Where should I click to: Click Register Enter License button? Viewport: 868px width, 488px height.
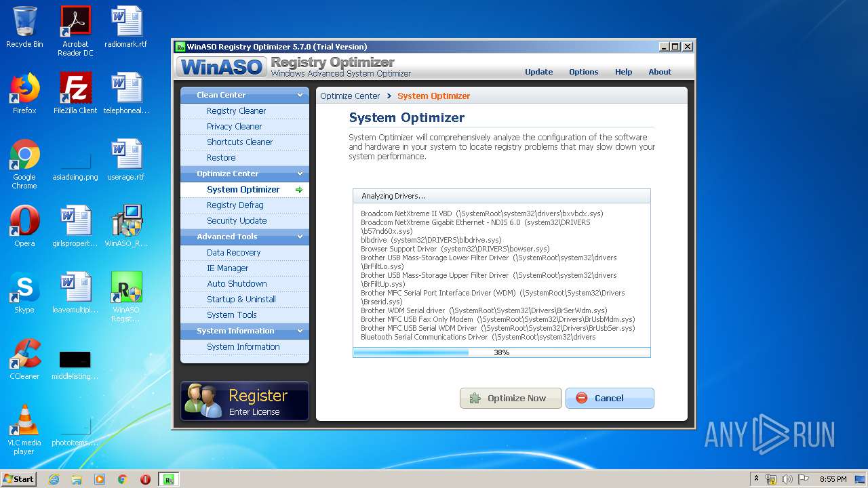[x=245, y=401]
